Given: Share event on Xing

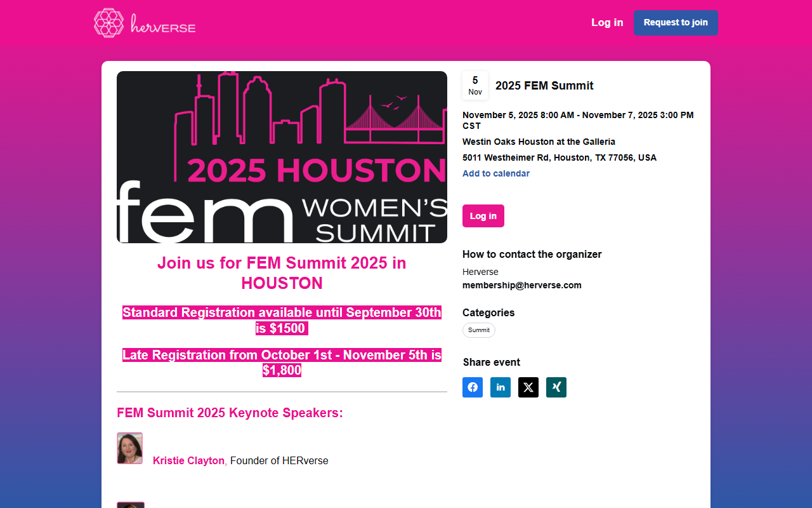Looking at the screenshot, I should pos(556,387).
